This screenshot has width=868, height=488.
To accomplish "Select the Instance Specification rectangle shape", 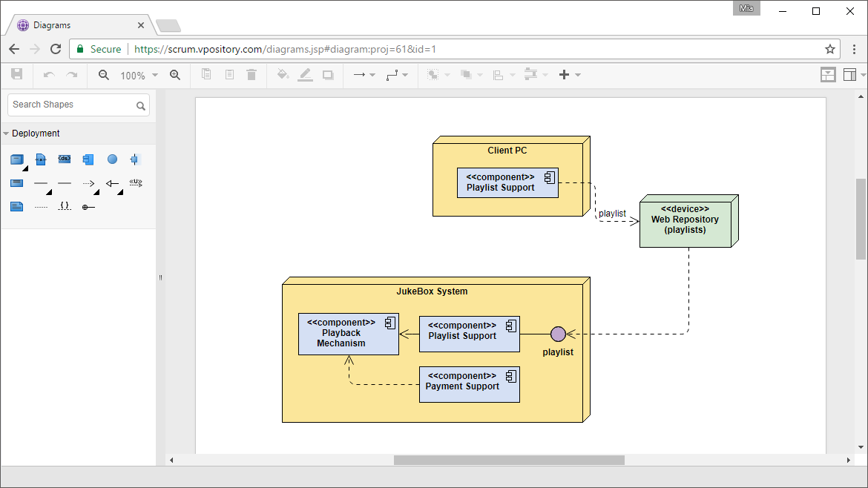I will click(x=16, y=183).
